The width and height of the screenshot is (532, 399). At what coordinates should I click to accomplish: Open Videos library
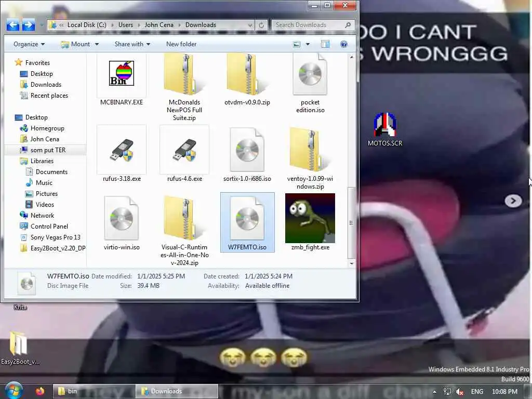click(45, 204)
